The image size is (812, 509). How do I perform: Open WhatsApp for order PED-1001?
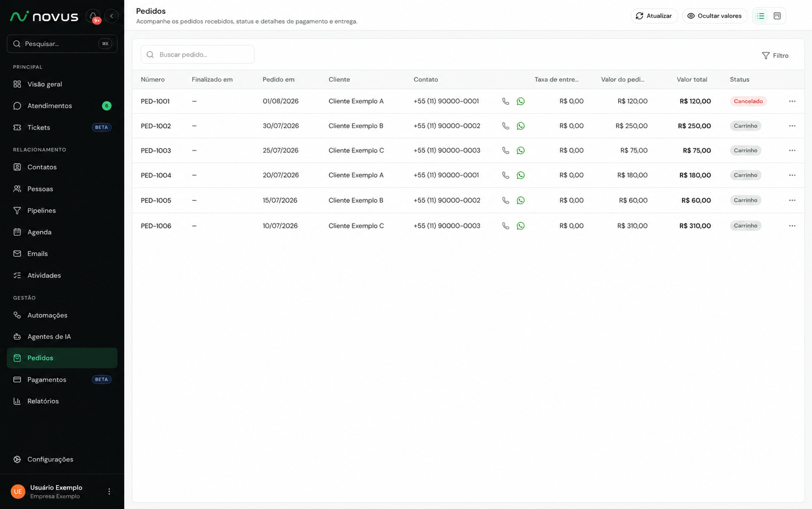521,101
